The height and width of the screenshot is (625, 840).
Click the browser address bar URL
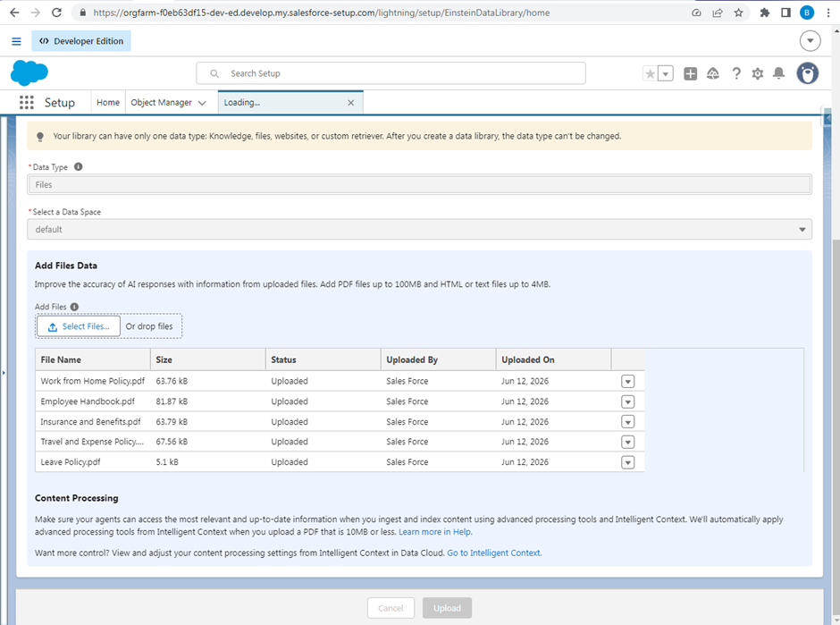322,13
